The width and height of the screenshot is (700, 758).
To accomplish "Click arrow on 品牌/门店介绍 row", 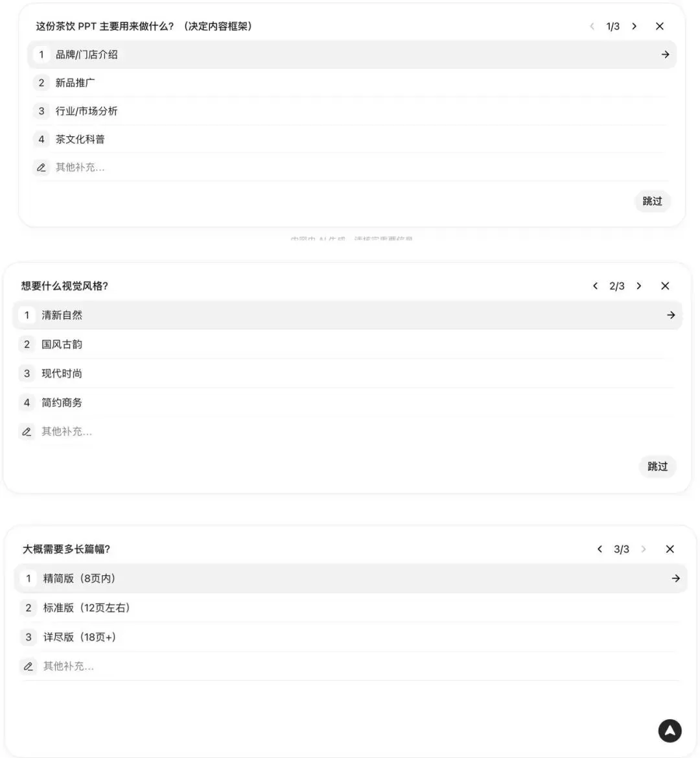I will [665, 54].
